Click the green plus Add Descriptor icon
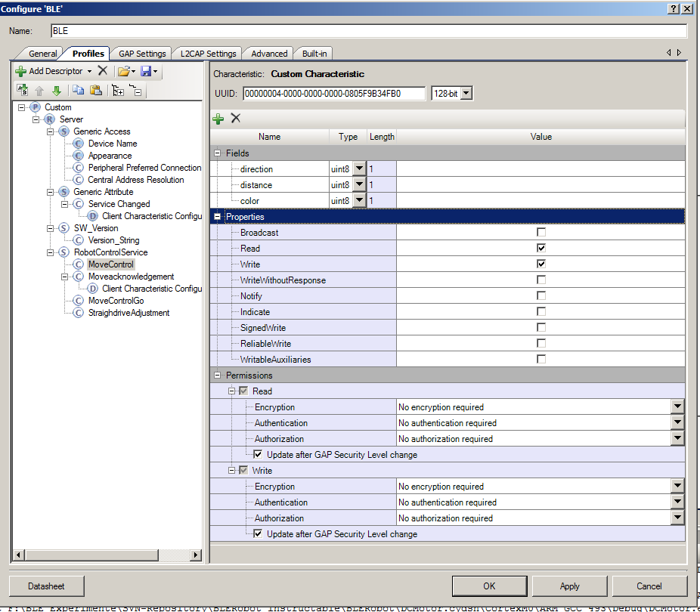This screenshot has width=700, height=612. coord(20,71)
